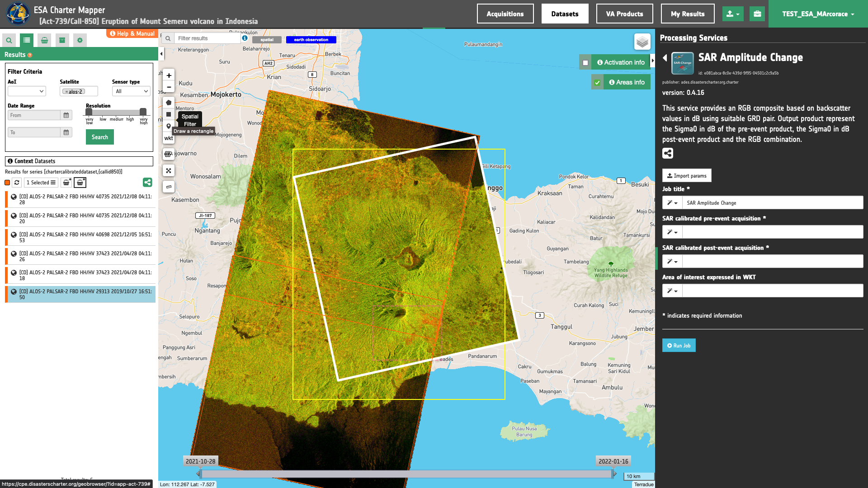Open the TEST_ESA_MArcorace user menu

coord(818,14)
